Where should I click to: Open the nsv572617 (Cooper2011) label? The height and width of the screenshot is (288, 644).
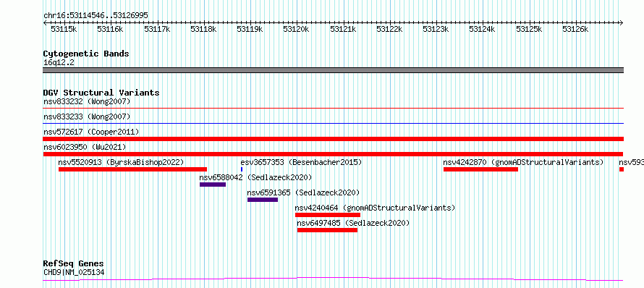[x=91, y=132]
